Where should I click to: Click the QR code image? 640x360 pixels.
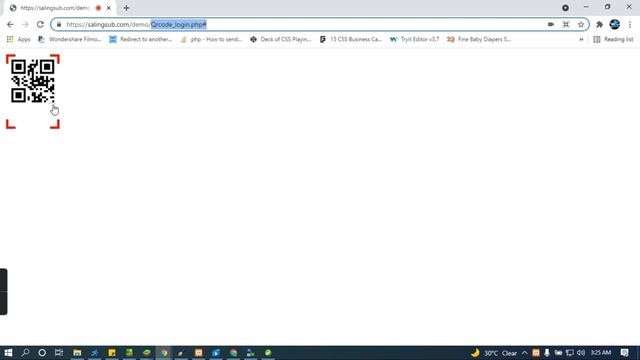tap(33, 81)
